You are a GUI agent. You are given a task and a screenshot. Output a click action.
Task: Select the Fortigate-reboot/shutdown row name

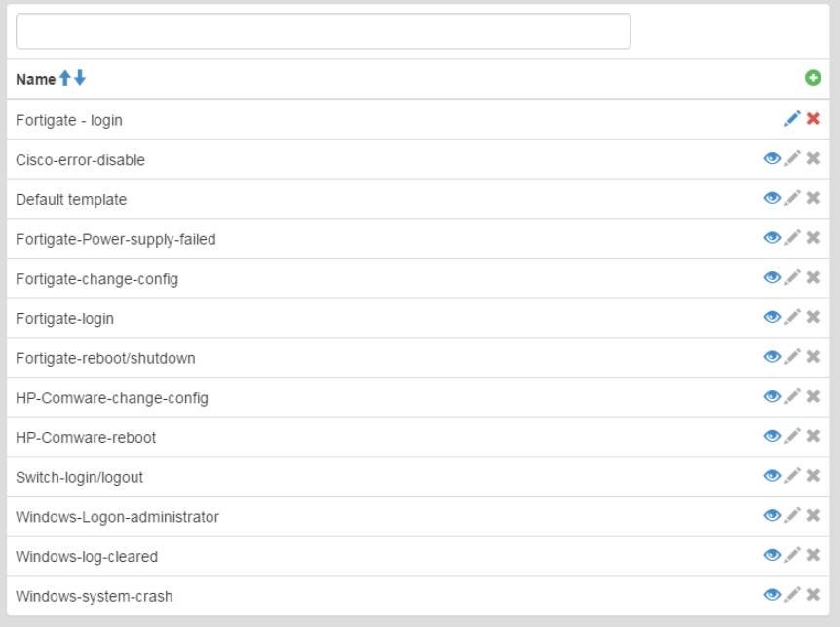105,358
